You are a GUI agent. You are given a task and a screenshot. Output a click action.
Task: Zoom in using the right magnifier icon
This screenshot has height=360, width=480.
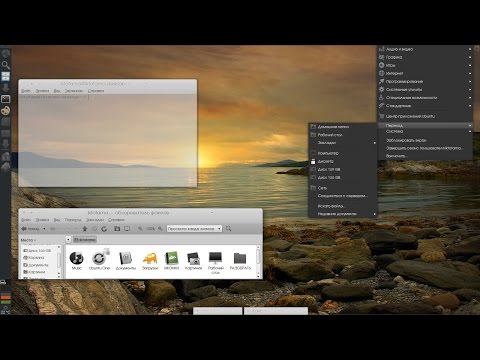160,229
